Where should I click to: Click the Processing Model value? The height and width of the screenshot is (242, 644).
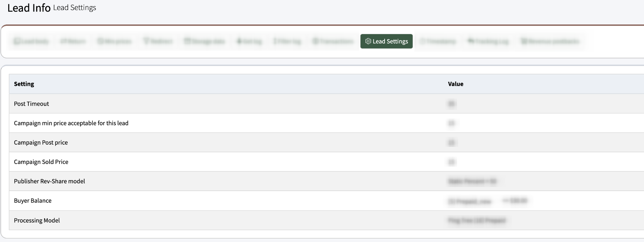477,220
